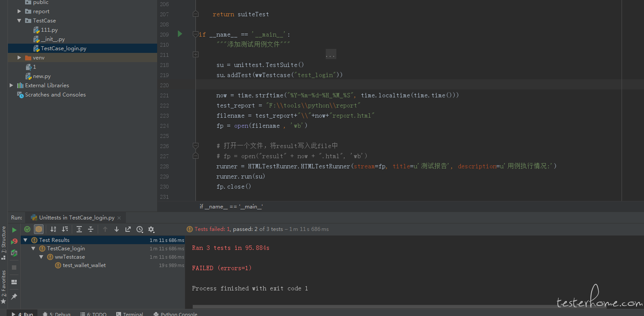
Task: Open test runner settings gear
Action: pos(151,229)
